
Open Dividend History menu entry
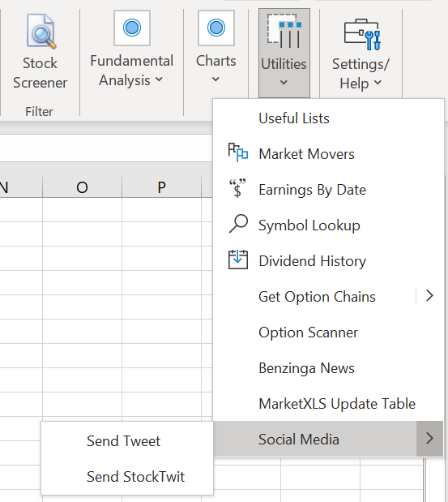click(328, 261)
